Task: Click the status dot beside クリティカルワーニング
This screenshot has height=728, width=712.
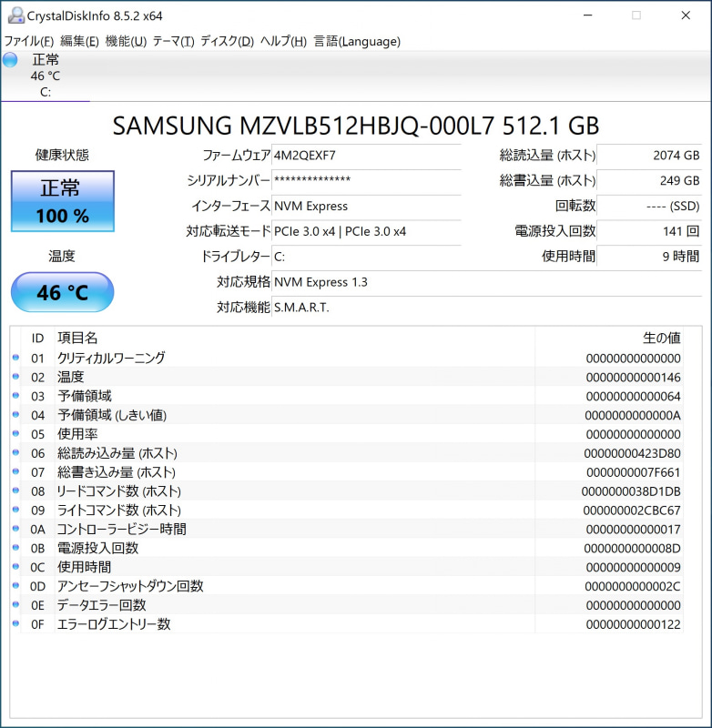Action: point(15,358)
